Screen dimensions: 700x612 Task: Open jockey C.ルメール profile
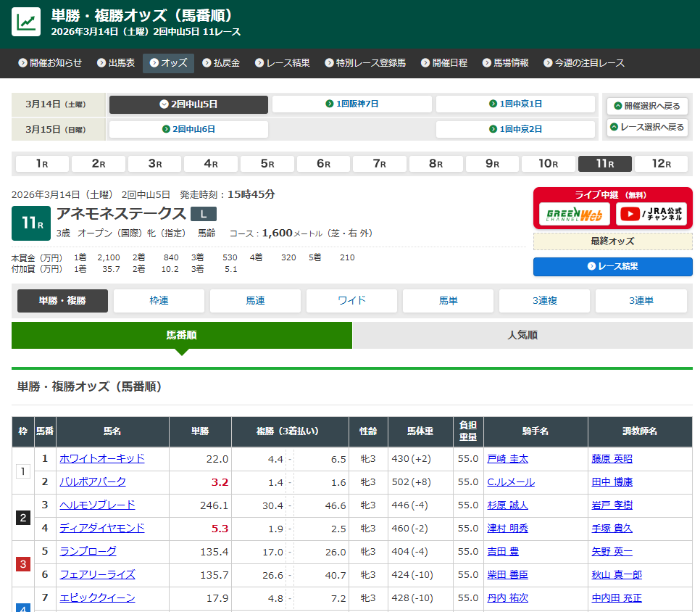(511, 481)
